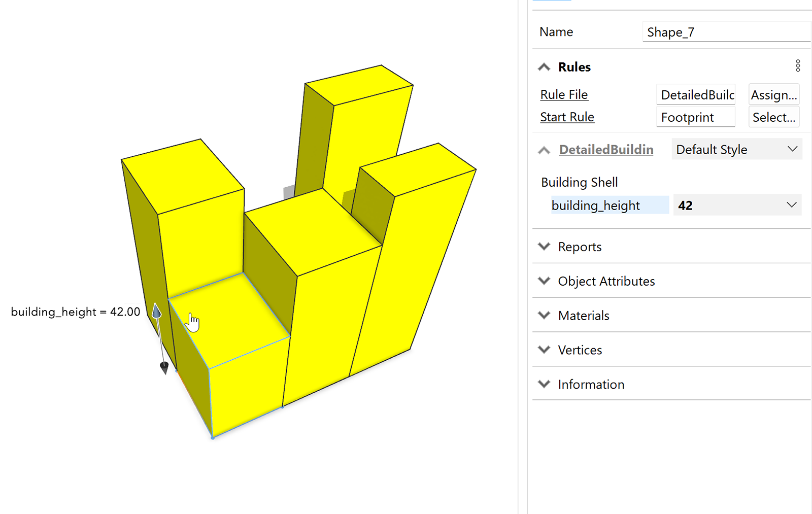This screenshot has height=514, width=812.
Task: Open the Rule File link
Action: tap(564, 95)
